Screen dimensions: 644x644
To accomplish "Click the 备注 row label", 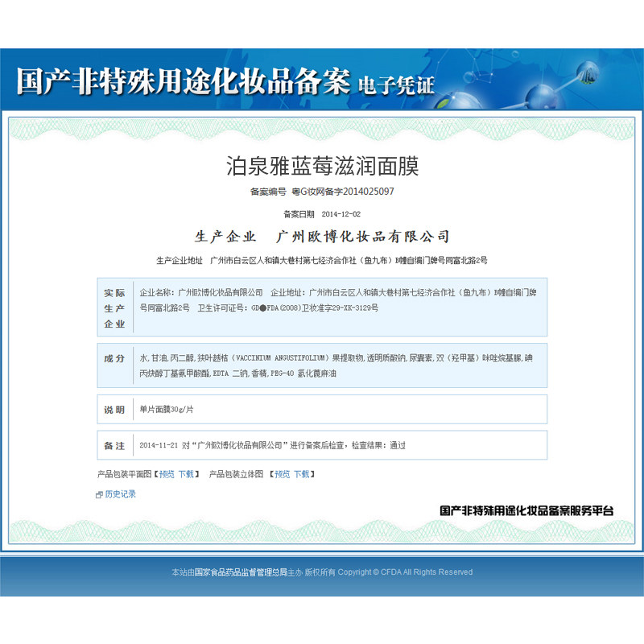I will coord(114,446).
